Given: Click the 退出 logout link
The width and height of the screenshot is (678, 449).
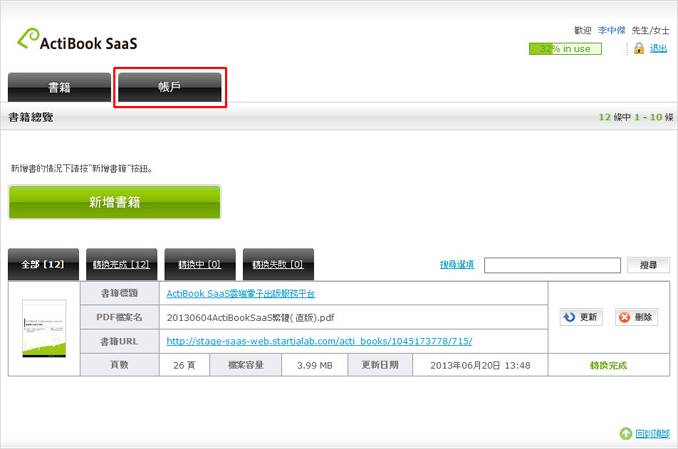Looking at the screenshot, I should point(658,48).
